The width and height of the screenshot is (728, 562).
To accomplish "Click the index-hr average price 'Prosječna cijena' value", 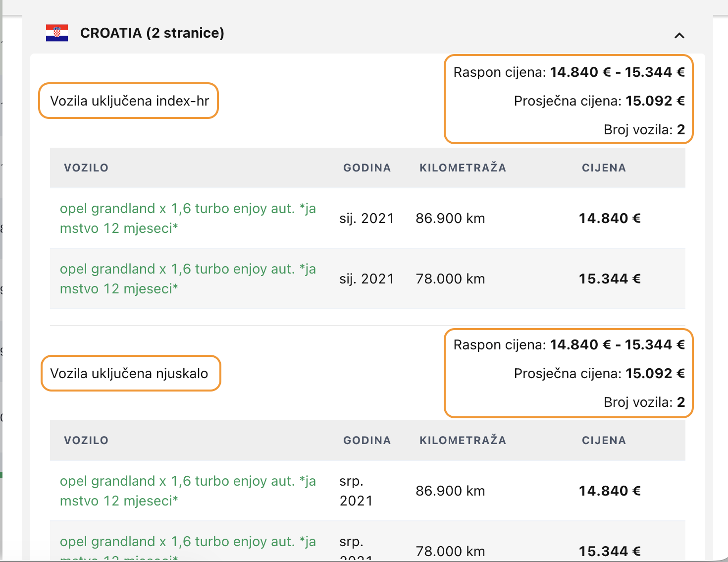I will (x=655, y=101).
